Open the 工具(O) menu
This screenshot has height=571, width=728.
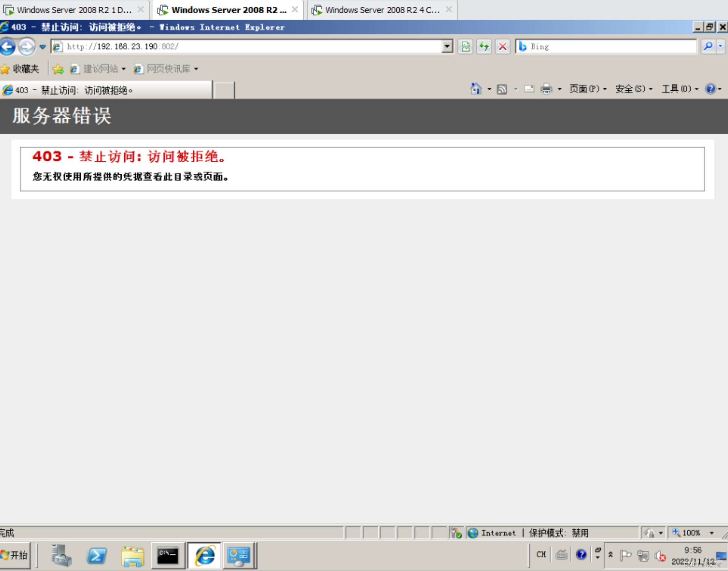tap(679, 89)
